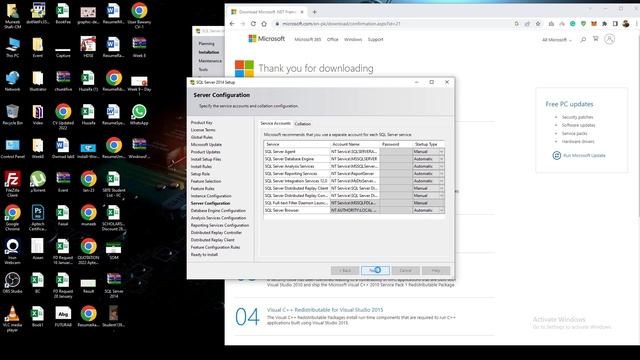Open the Microsoft shopping cart icon
This screenshot has width=640, height=360.
coord(596,39)
